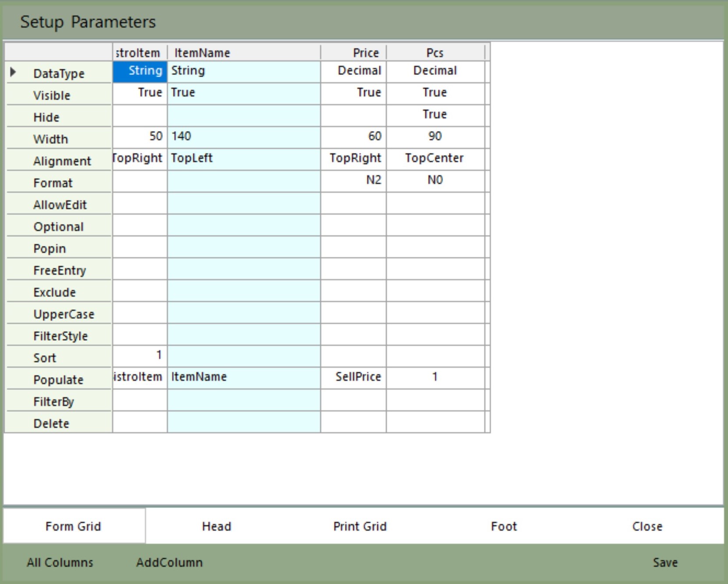The width and height of the screenshot is (728, 584).
Task: Select the Foot tab
Action: tap(503, 526)
